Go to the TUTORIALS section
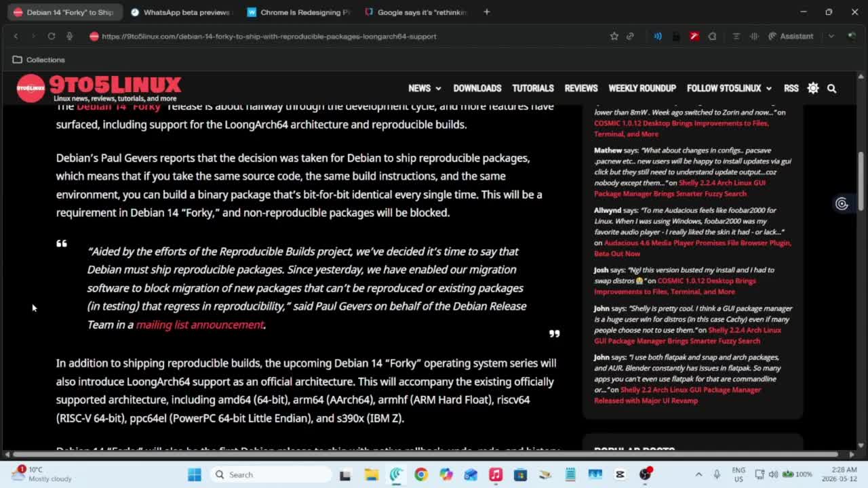The image size is (868, 488). point(533,88)
